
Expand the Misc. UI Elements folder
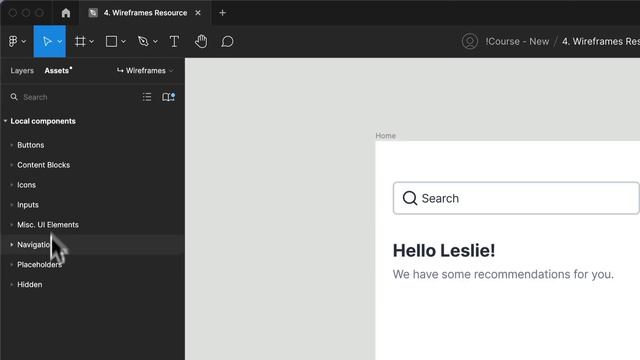[x=11, y=225]
